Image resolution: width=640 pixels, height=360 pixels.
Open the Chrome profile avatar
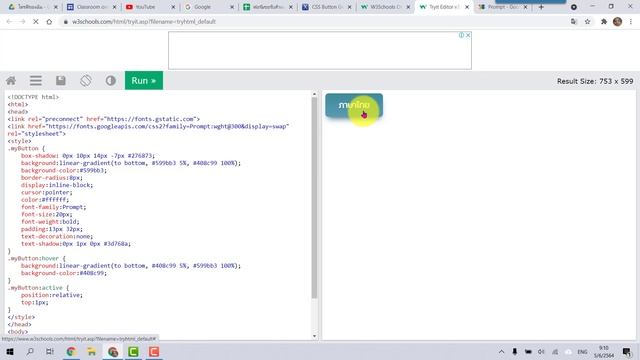pyautogui.click(x=618, y=22)
